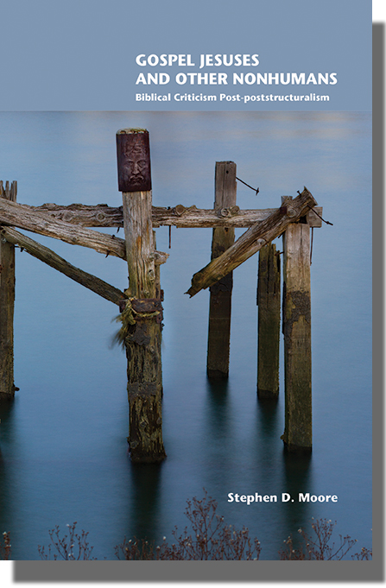
Task: Click the carved face plaque atop the post
Action: point(134,161)
